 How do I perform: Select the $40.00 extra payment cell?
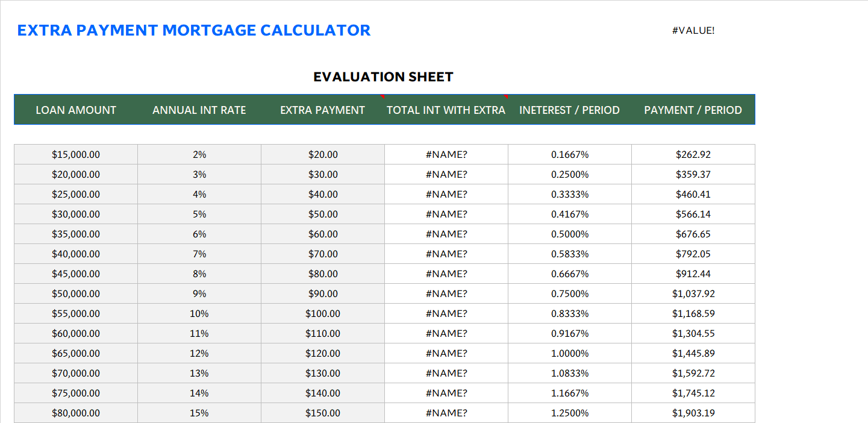(323, 194)
